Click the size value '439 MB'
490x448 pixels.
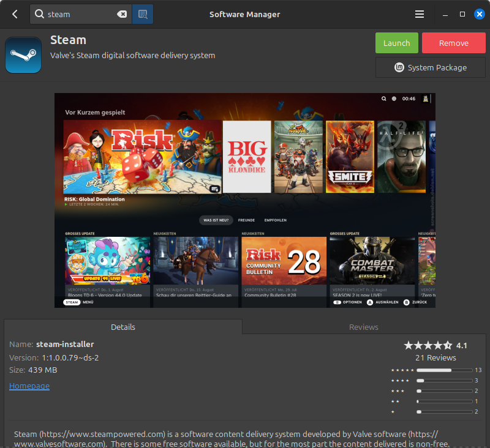pyautogui.click(x=43, y=370)
